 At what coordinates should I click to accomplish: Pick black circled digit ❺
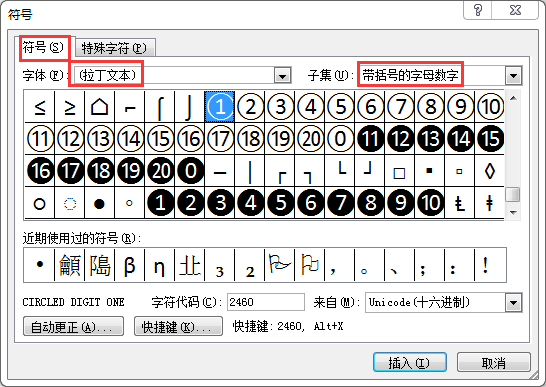click(280, 203)
